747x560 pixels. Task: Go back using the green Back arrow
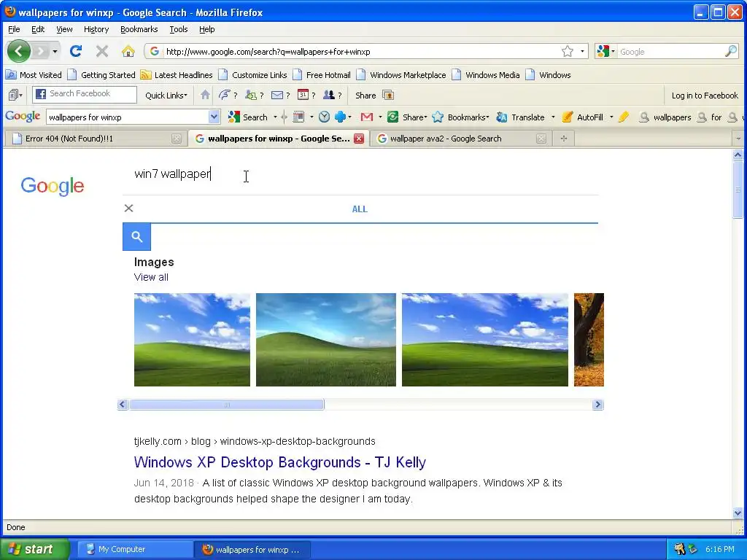click(x=18, y=51)
